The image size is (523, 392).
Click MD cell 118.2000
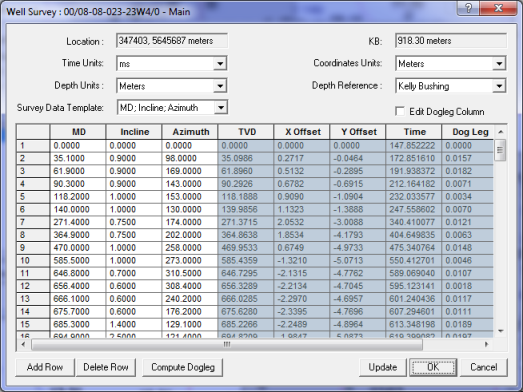pyautogui.click(x=78, y=197)
